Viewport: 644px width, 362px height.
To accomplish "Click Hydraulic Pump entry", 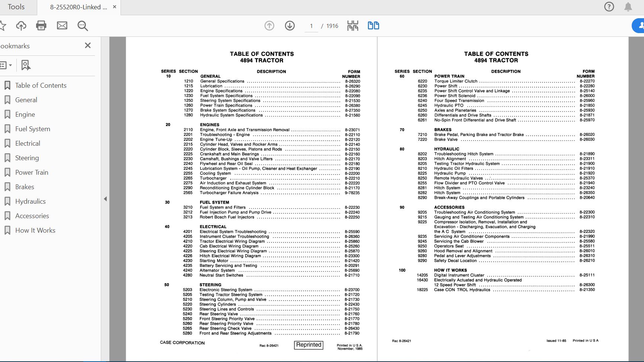I will click(450, 173).
